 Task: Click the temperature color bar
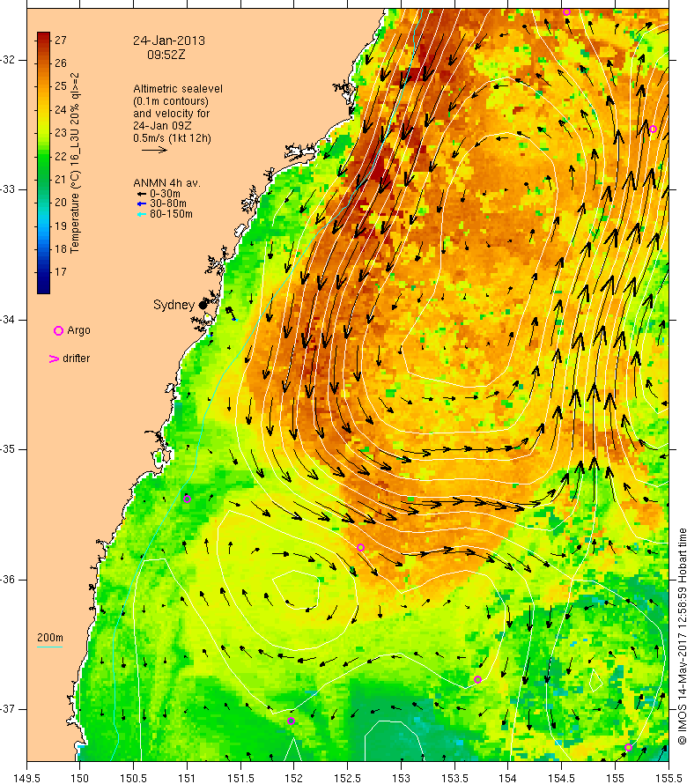coord(43,163)
